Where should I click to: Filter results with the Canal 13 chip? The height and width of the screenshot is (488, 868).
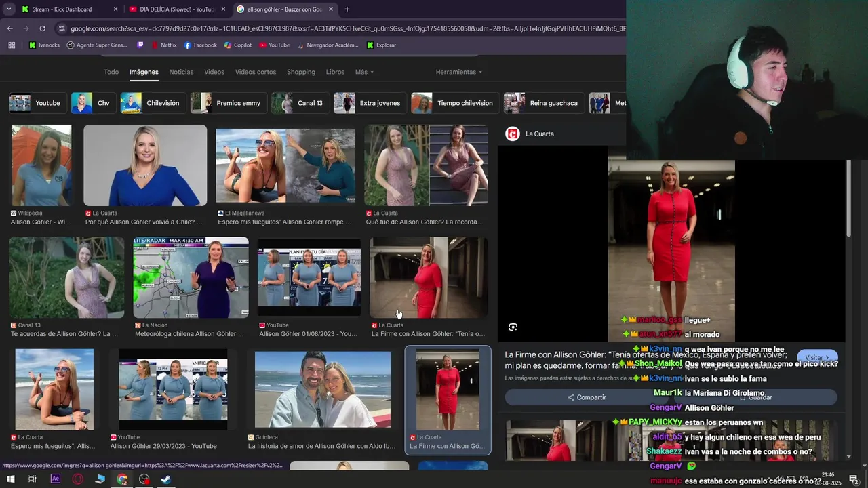coord(300,103)
